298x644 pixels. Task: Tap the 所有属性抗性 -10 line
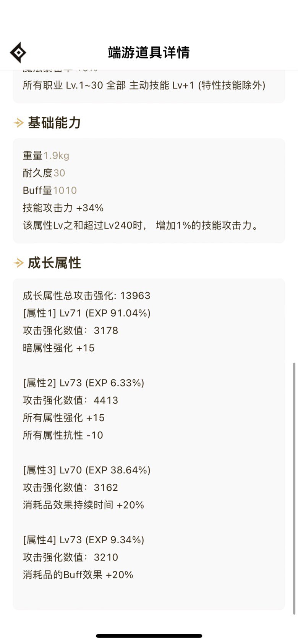63,435
